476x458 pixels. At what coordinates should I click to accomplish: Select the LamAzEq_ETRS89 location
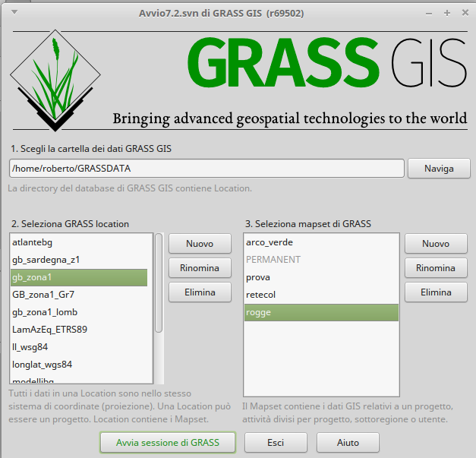click(x=79, y=330)
